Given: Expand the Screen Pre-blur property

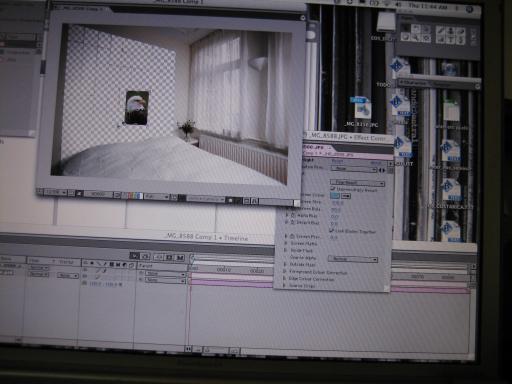Looking at the screenshot, I should (286, 236).
